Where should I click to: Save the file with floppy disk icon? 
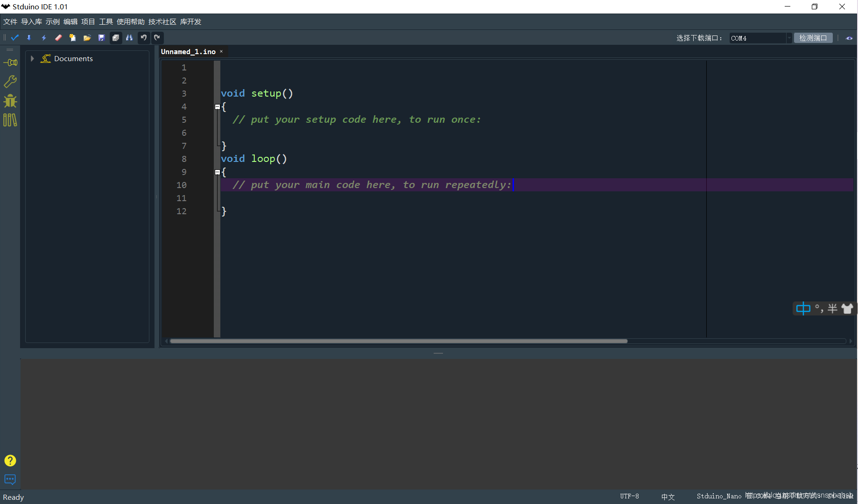pos(101,38)
